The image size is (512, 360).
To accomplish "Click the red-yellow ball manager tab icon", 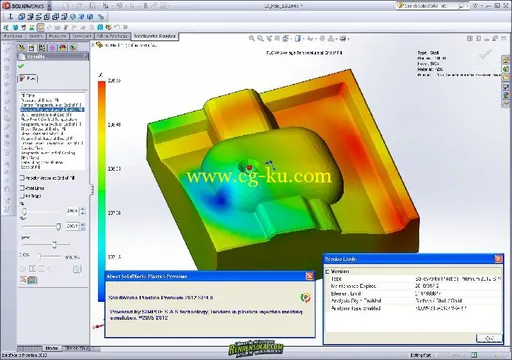I will pos(63,48).
